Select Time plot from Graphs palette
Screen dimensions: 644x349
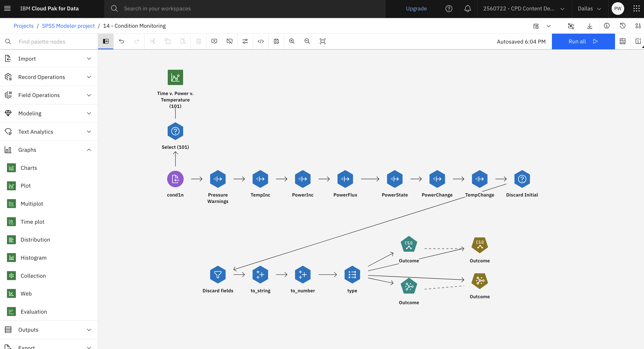click(32, 222)
